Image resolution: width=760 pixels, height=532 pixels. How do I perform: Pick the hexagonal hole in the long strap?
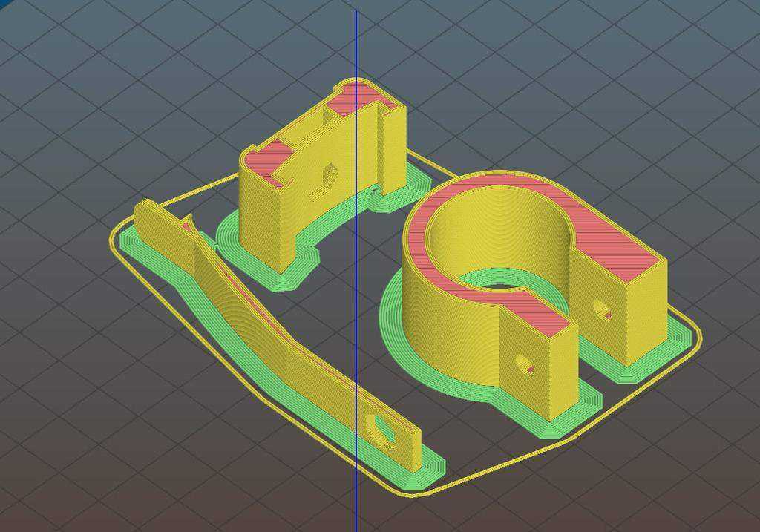click(379, 431)
